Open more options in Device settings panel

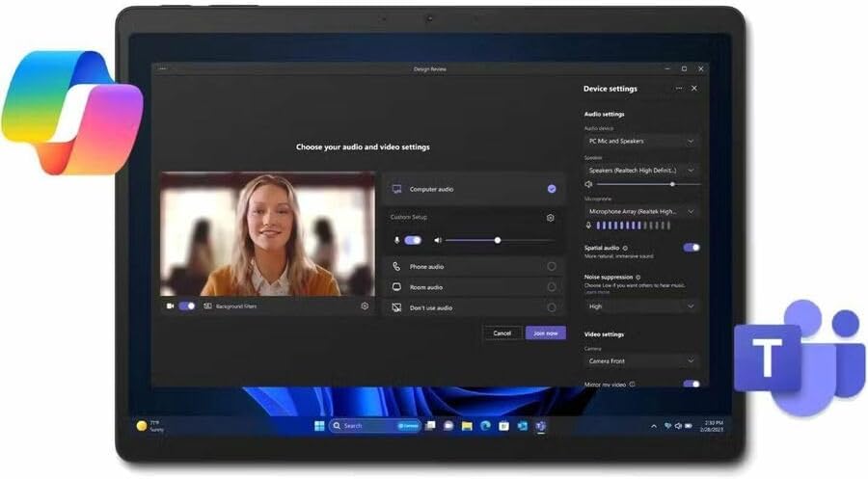coord(679,89)
